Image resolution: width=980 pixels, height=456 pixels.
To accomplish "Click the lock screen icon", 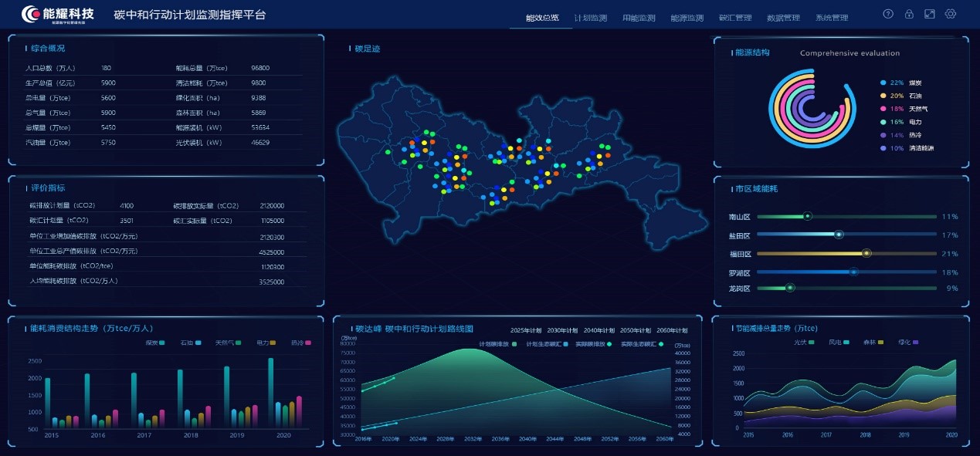I will [x=909, y=14].
